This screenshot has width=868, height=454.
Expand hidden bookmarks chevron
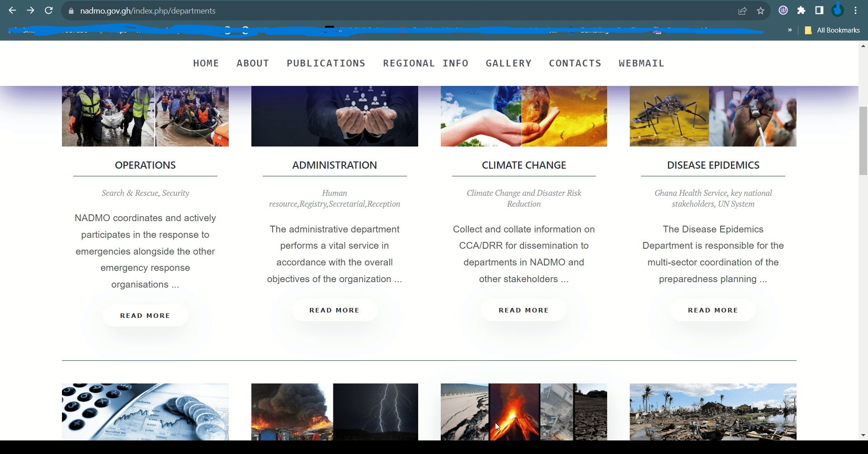(790, 30)
